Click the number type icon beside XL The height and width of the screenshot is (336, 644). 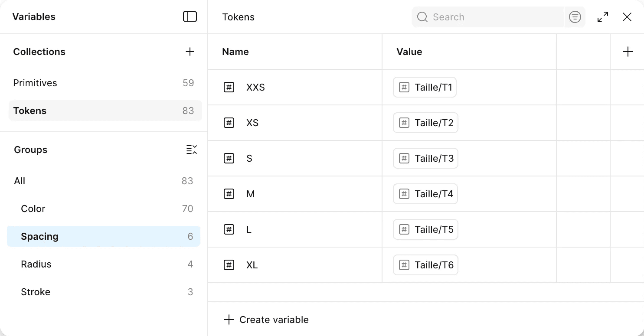229,265
